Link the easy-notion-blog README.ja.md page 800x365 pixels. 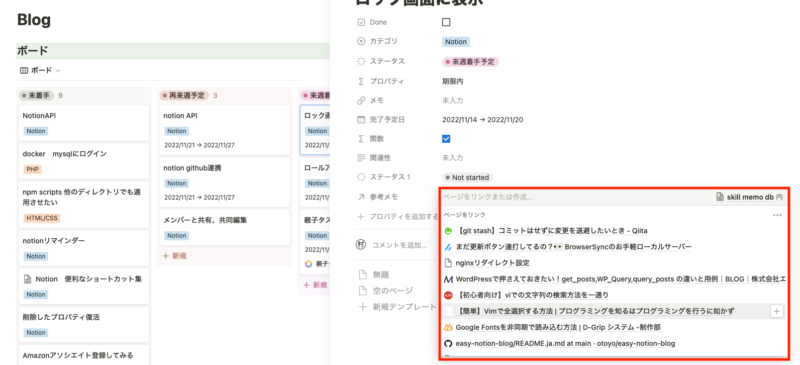[x=613, y=344]
